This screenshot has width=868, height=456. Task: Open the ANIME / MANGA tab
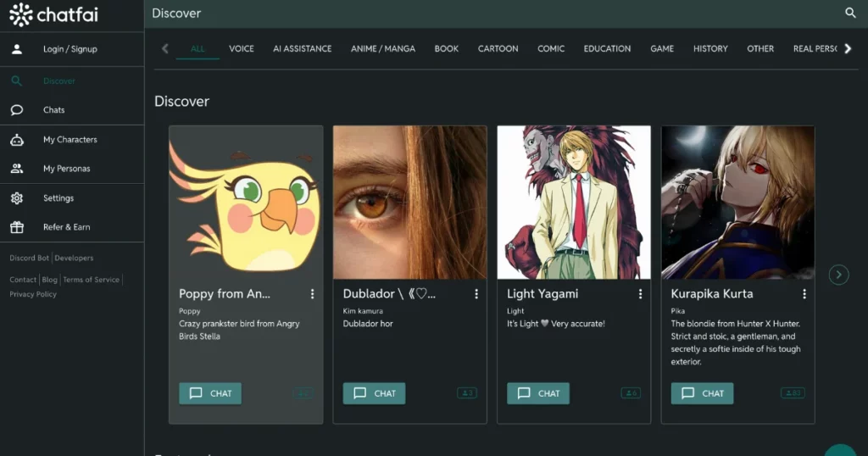click(383, 48)
